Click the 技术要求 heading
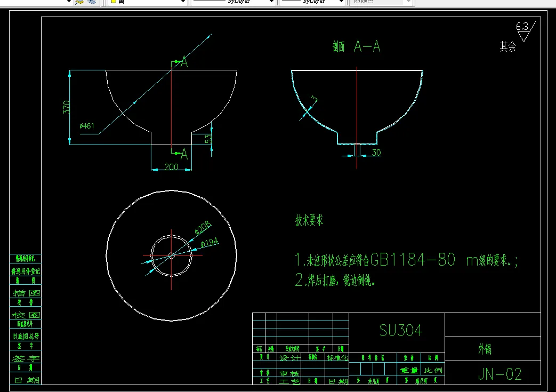The width and height of the screenshot is (556, 392). 309,220
